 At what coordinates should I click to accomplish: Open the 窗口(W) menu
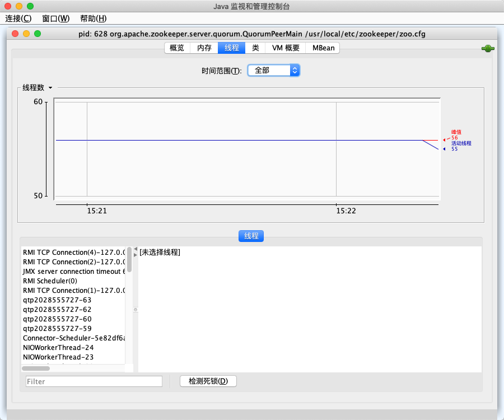pos(56,18)
